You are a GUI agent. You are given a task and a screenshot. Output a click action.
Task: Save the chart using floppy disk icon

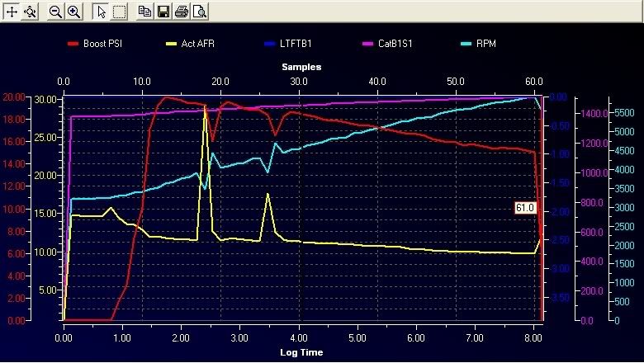coord(163,12)
